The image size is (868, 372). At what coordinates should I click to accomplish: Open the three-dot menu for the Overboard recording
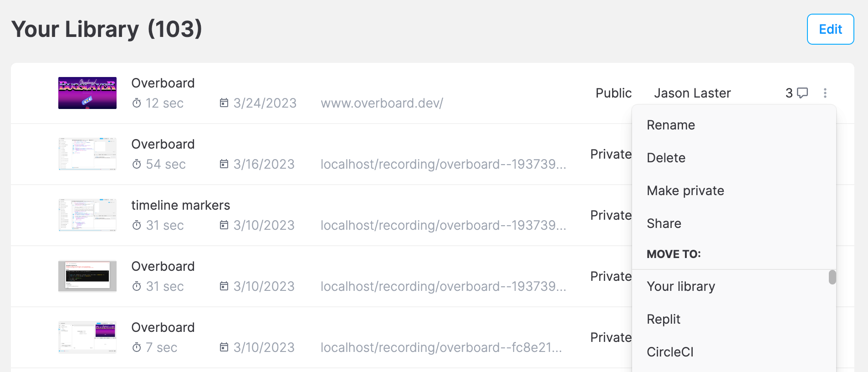pos(825,93)
